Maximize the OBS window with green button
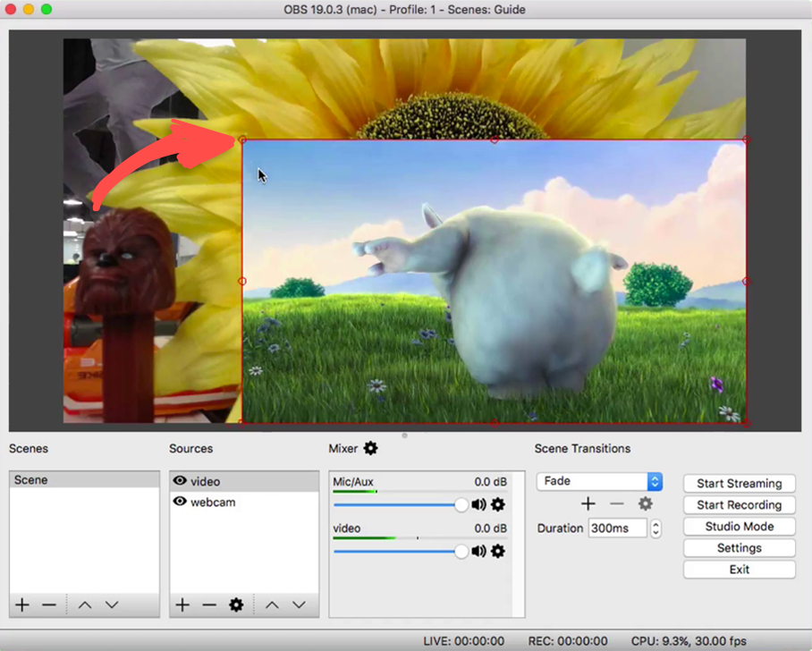The image size is (812, 651). [47, 9]
